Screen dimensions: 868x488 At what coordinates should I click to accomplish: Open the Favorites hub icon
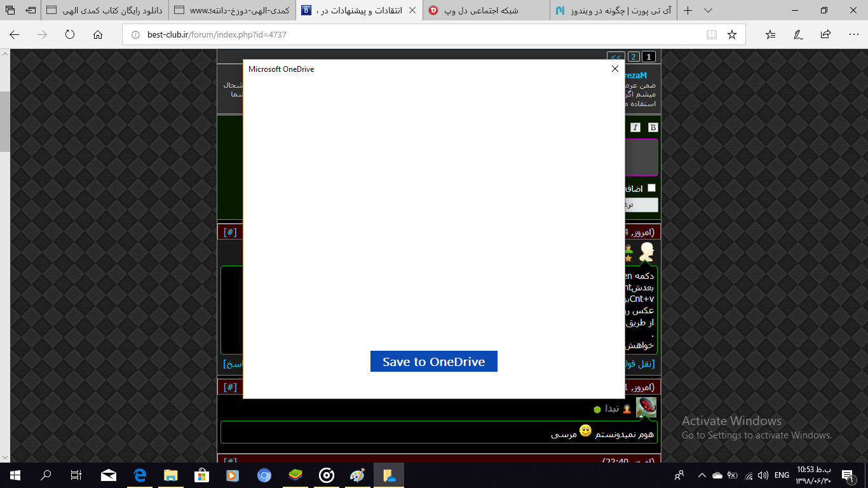click(x=770, y=35)
